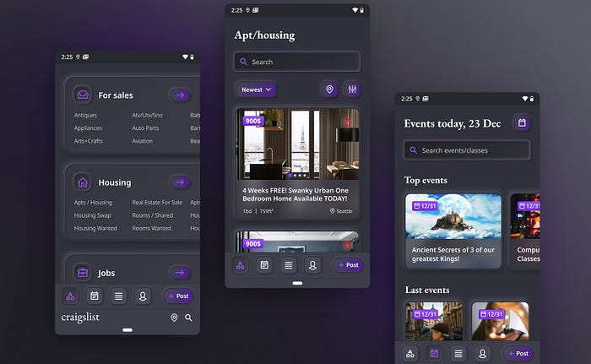This screenshot has height=364, width=591.
Task: Tap list tab icon in middle phone
Action: 289,265
